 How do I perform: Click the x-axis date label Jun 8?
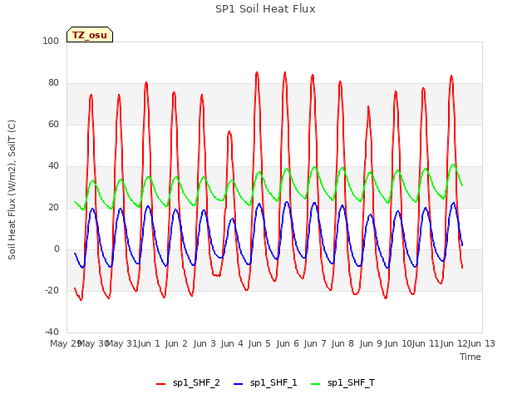pos(342,343)
